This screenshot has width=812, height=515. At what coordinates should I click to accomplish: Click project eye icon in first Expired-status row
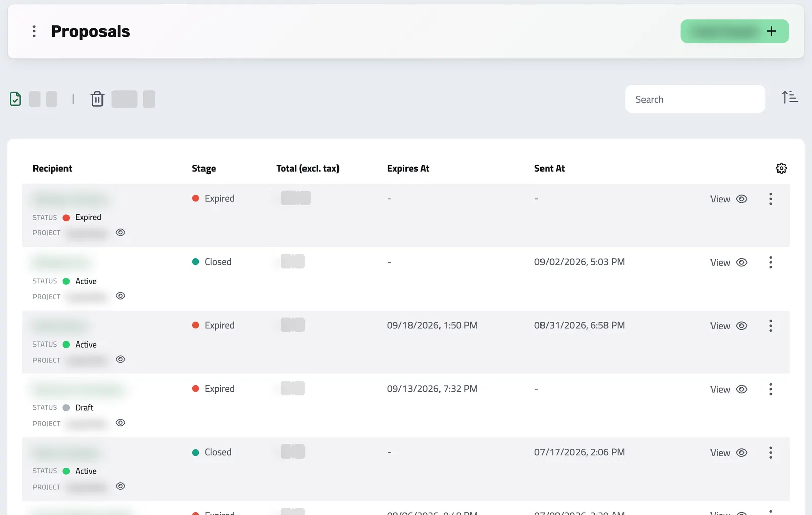[x=120, y=233]
